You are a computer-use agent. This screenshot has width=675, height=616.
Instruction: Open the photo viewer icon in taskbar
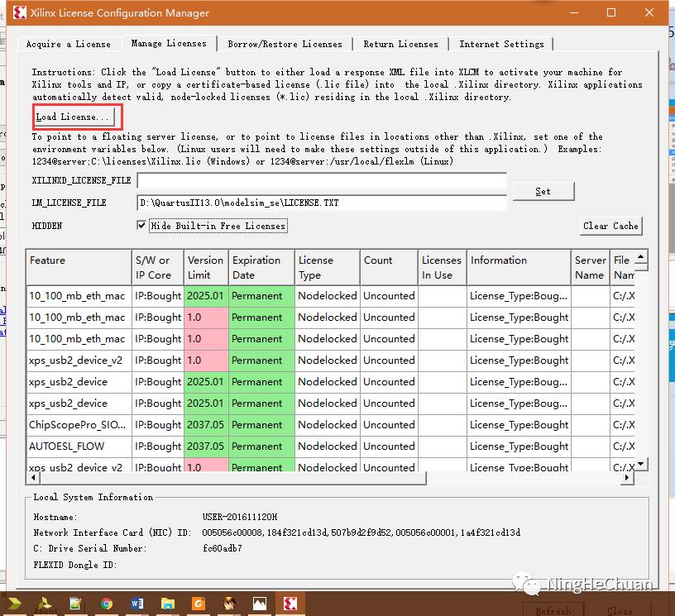[x=260, y=604]
